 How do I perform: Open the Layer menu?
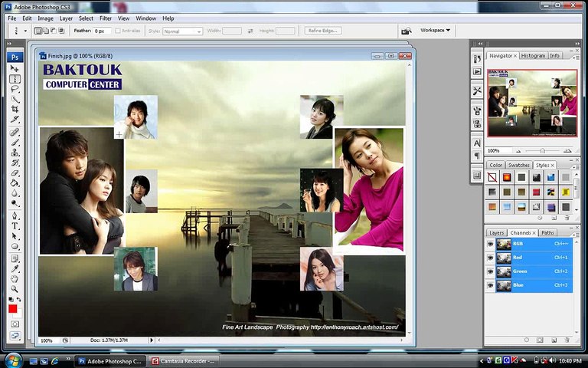[x=66, y=18]
